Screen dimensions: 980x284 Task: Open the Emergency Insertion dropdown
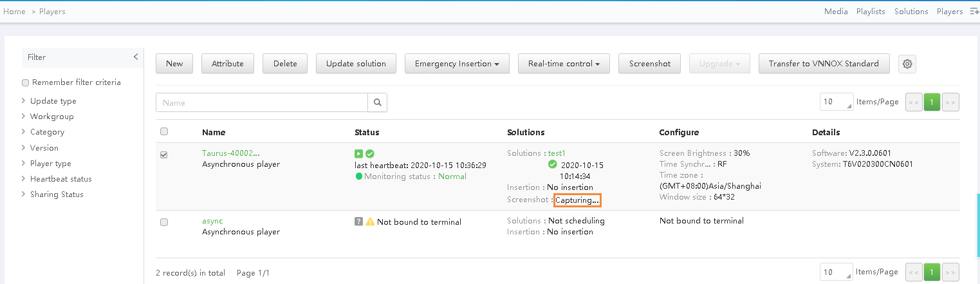coord(457,64)
